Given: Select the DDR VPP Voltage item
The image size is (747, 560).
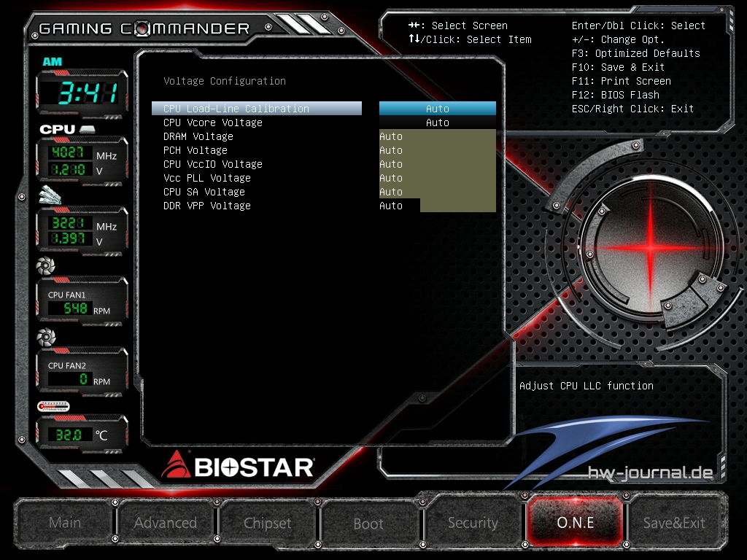Looking at the screenshot, I should click(206, 205).
